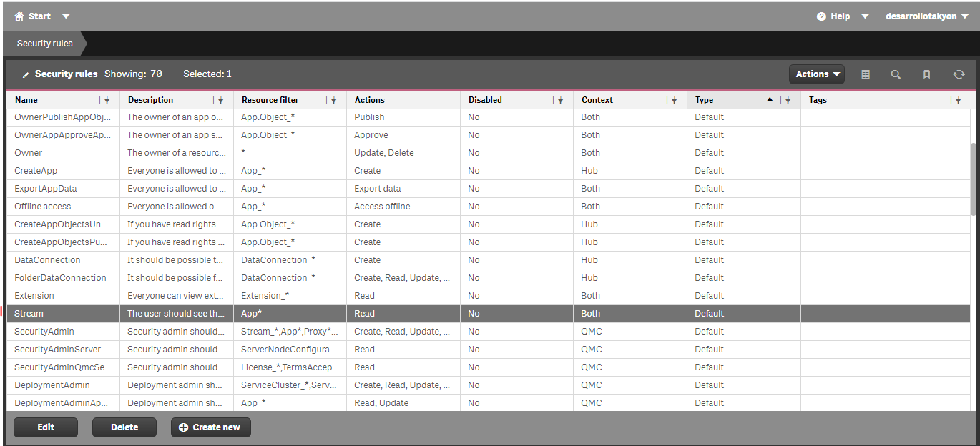The image size is (980, 446).
Task: Open the Actions dropdown
Action: coord(816,74)
